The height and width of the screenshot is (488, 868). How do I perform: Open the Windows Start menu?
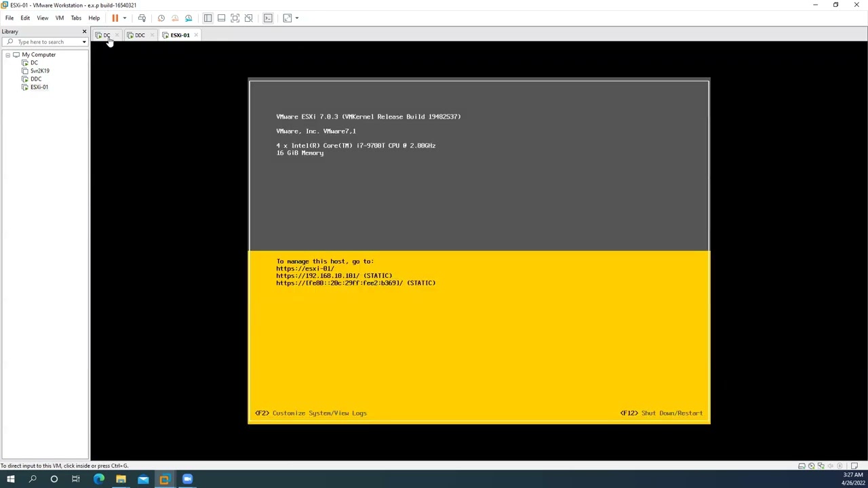[x=11, y=480]
